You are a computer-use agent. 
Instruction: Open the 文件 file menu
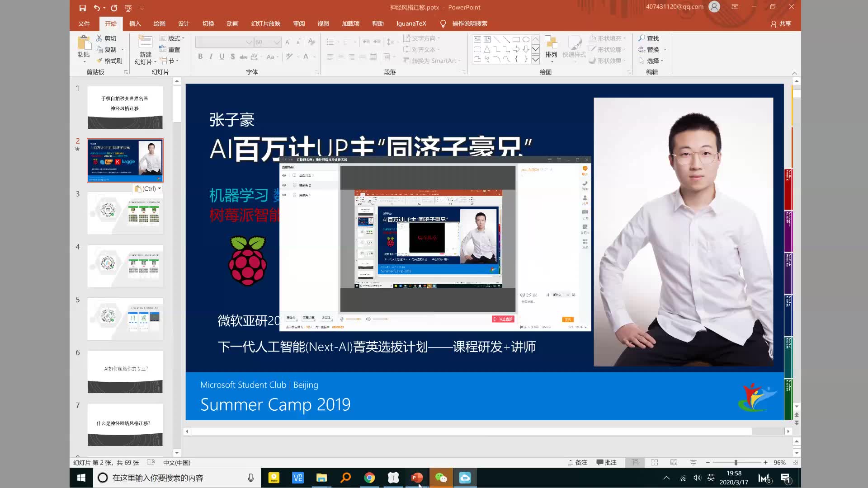coord(84,23)
